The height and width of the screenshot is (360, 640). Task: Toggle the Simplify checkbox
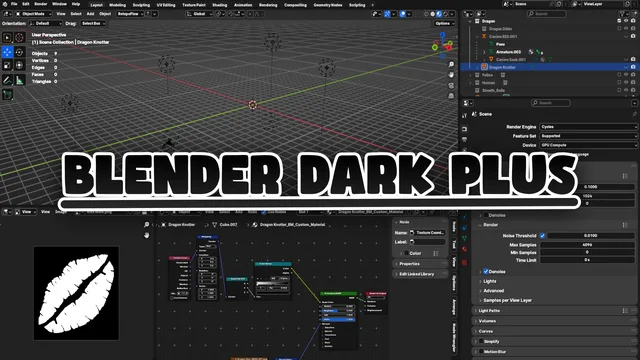click(481, 342)
